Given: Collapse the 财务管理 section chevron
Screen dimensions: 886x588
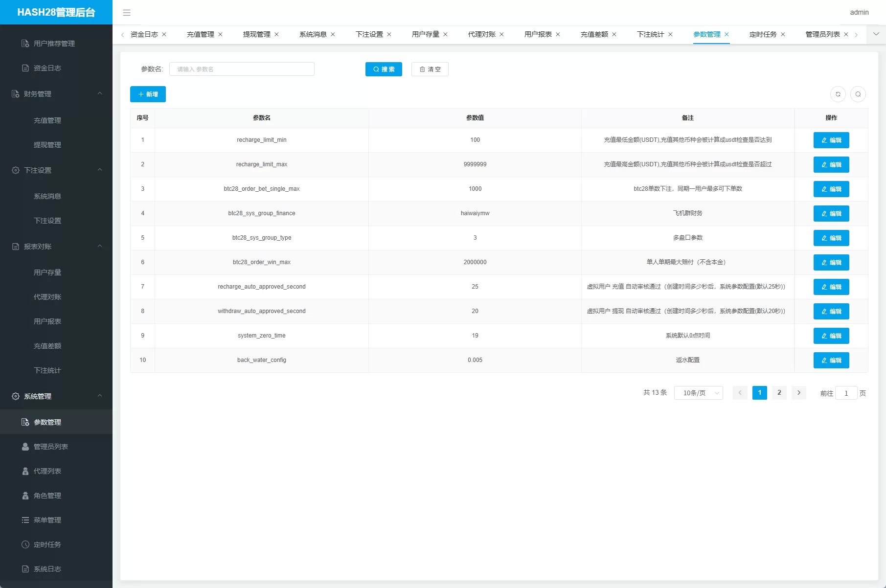Looking at the screenshot, I should point(100,93).
